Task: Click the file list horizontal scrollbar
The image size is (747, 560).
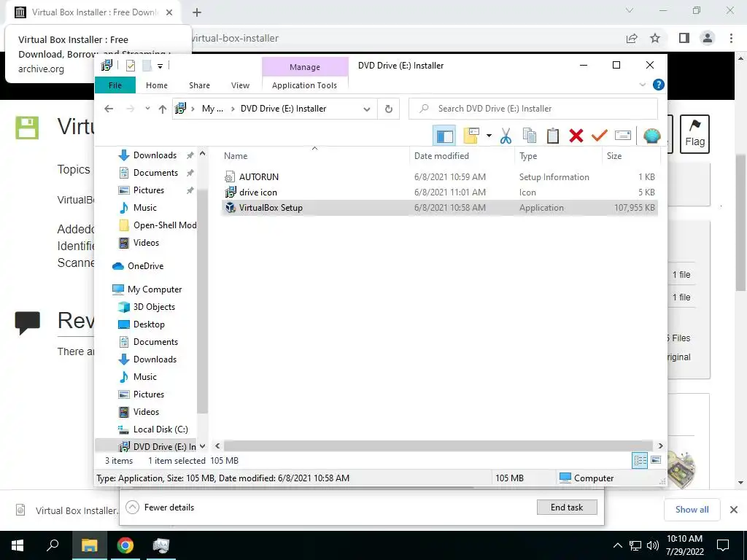Action: (438, 446)
